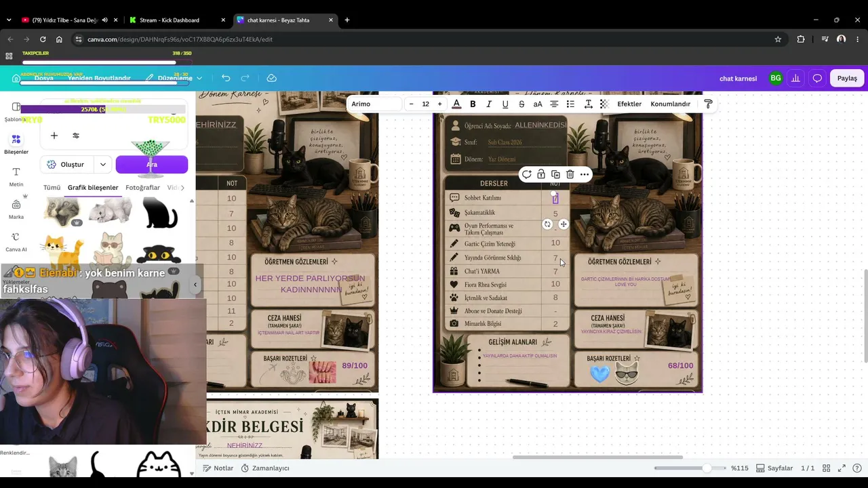Enter fullscreen presentation mode
868x488 pixels.
[x=842, y=468]
